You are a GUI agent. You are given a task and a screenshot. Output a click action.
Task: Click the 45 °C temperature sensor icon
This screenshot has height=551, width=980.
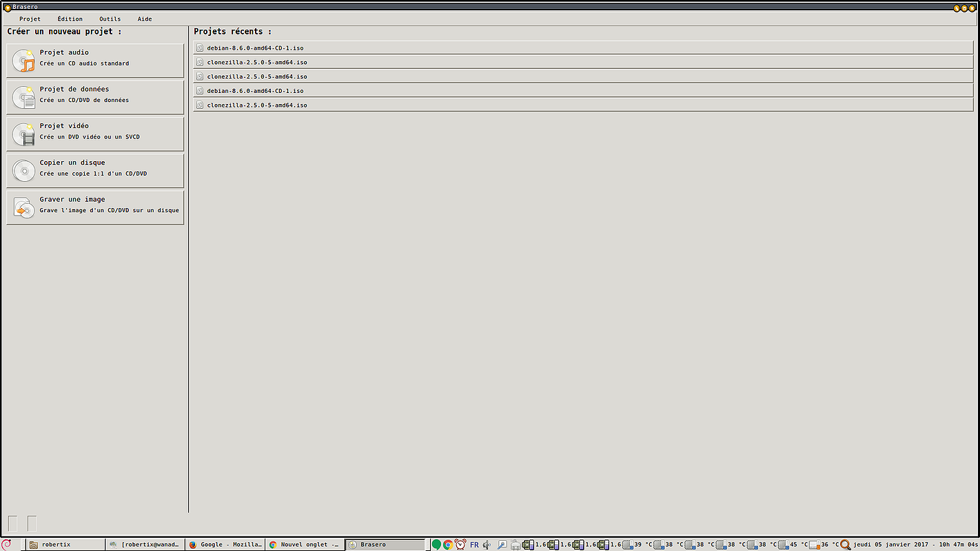click(783, 545)
